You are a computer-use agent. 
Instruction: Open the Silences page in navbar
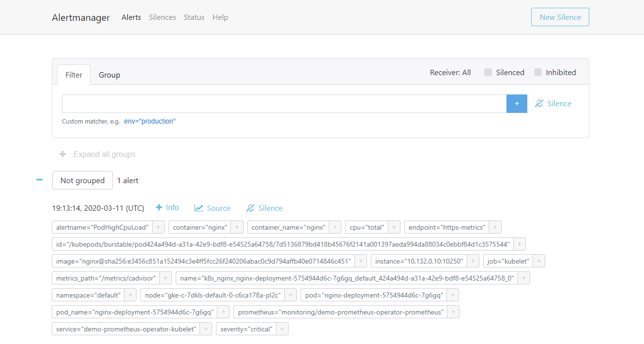click(x=162, y=17)
